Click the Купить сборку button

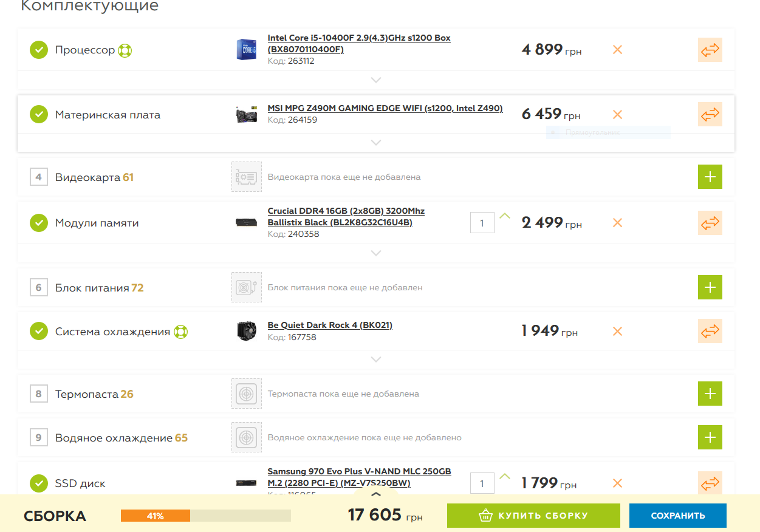(533, 516)
